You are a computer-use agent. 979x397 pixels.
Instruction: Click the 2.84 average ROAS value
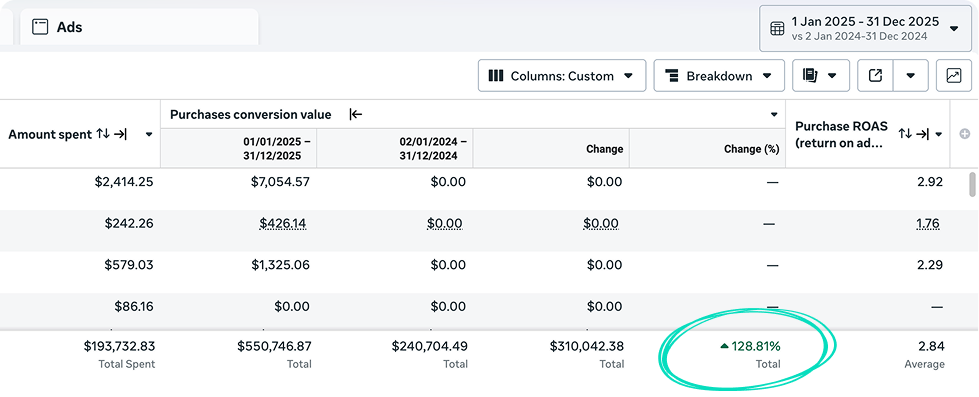click(932, 346)
